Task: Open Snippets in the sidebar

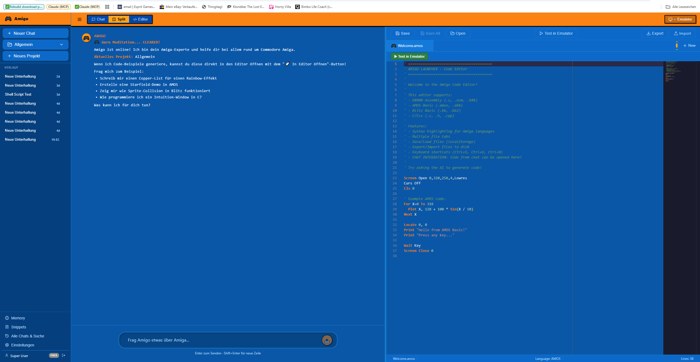Action: (x=18, y=327)
